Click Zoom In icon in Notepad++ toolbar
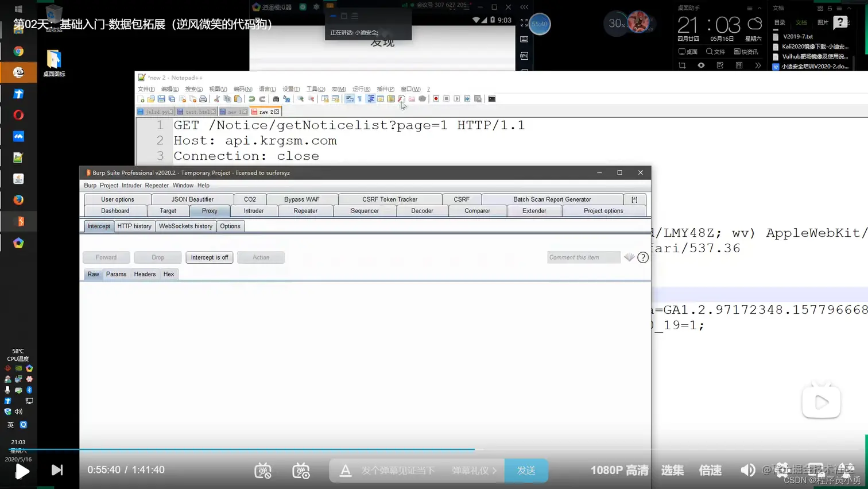 coord(300,99)
